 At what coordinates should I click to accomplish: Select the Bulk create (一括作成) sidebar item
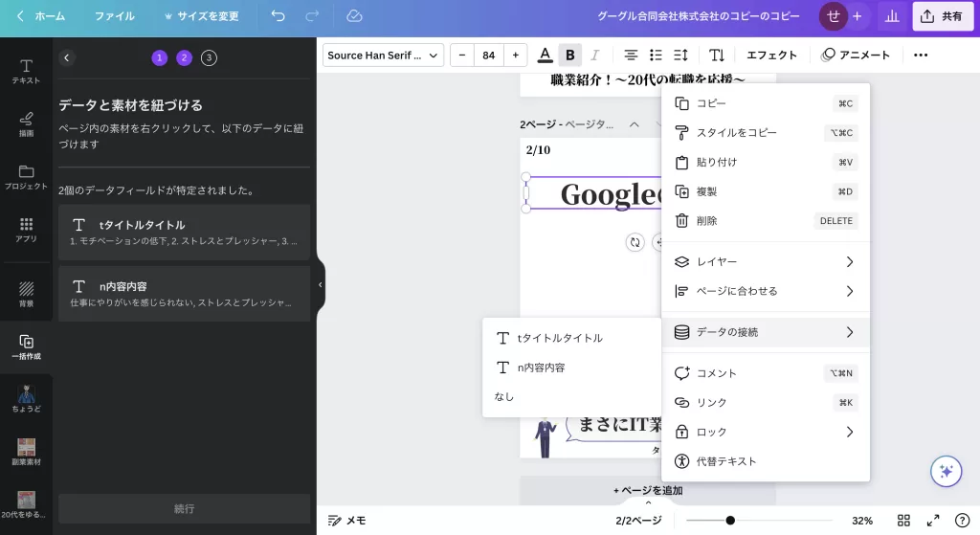pos(26,346)
